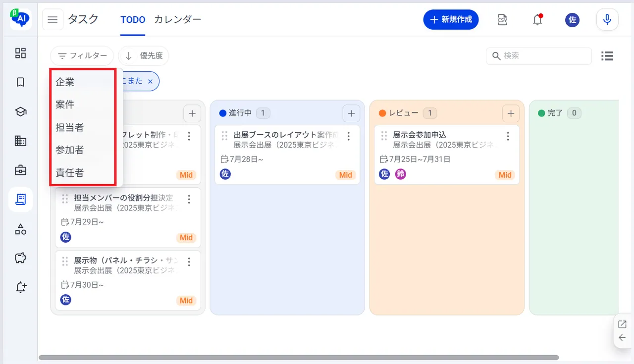Image resolution: width=634 pixels, height=364 pixels.
Task: Open the piggy bank icon in sidebar
Action: click(20, 258)
